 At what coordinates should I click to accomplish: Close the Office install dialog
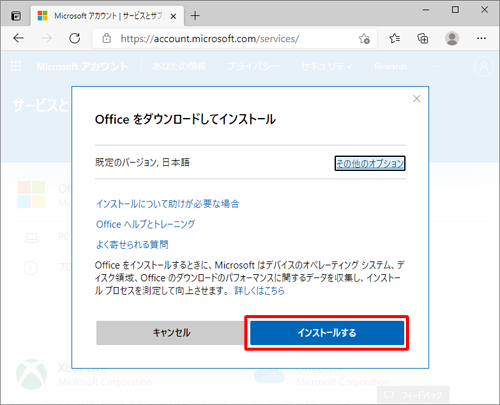[416, 99]
